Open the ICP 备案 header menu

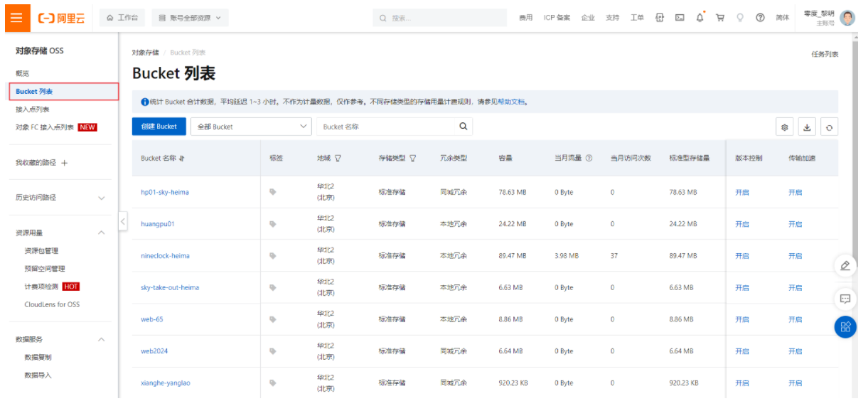557,18
